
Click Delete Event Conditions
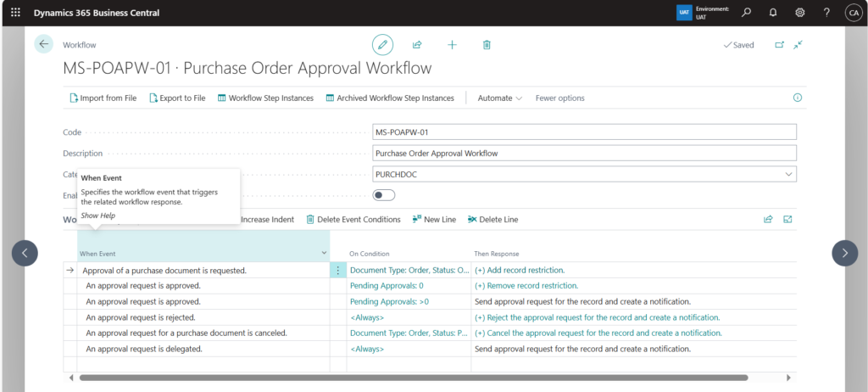[353, 220]
